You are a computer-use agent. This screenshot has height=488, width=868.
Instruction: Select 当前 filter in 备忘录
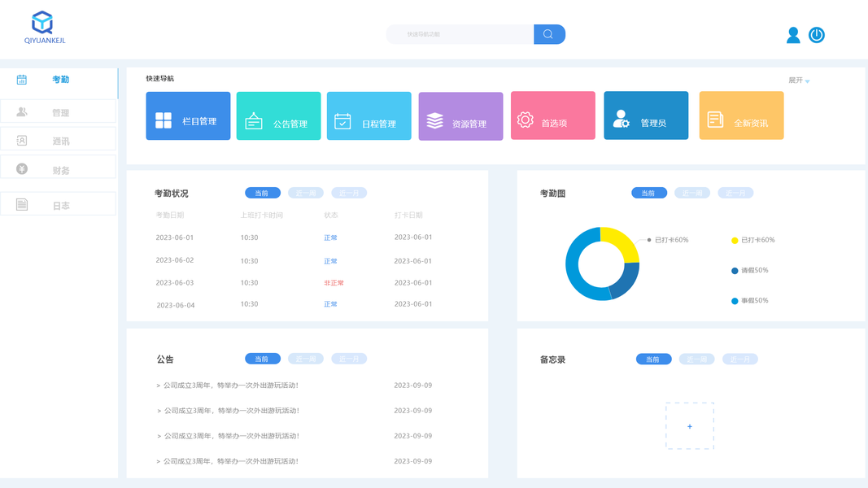coord(653,359)
